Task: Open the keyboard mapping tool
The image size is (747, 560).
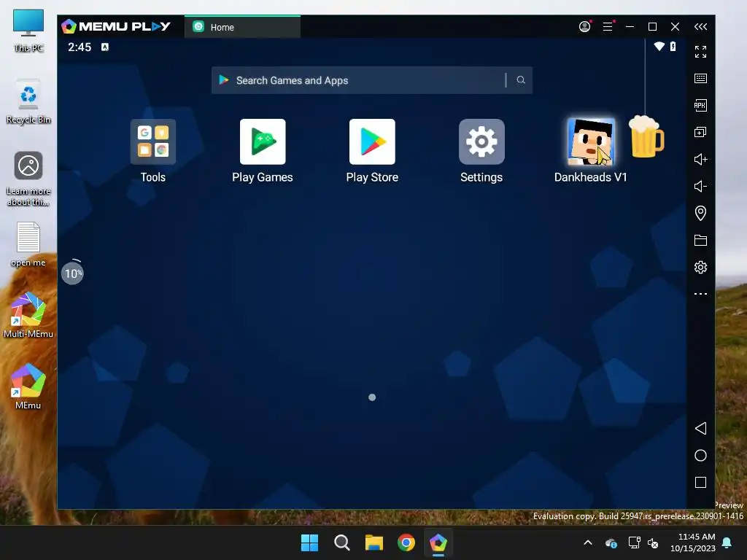Action: [700, 79]
